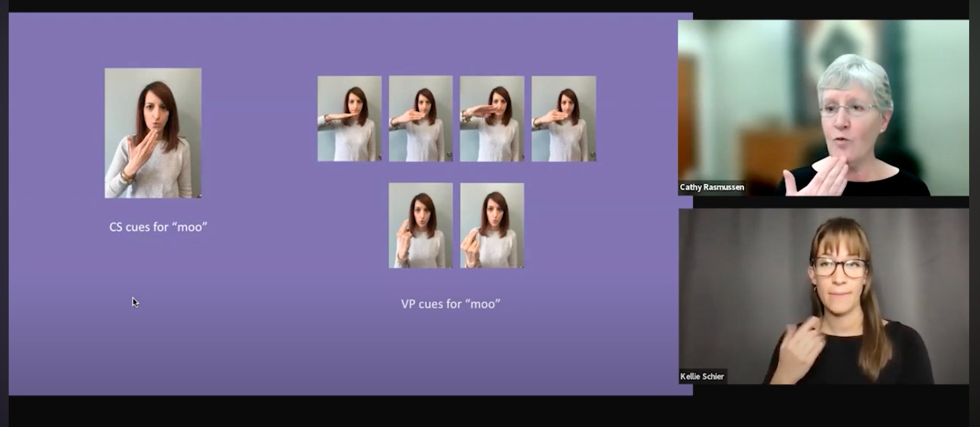Click the left photo in the VP cues bottom row
Screen dimensions: 980x427
pos(420,225)
